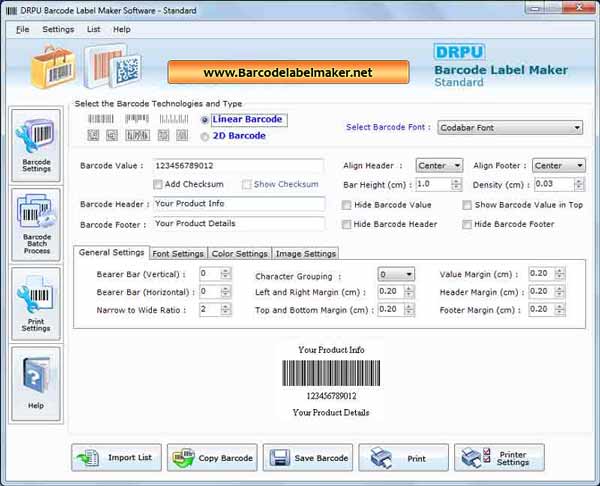Image resolution: width=600 pixels, height=486 pixels.
Task: Open the www.Barcodelabelmaker.net banner link
Action: pos(288,72)
